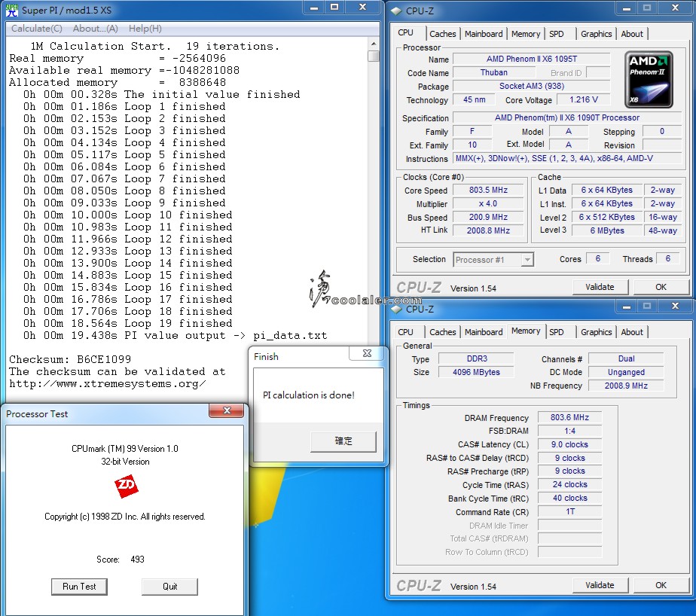Open About tab in upper CPU-Z
The image size is (696, 616).
[632, 34]
